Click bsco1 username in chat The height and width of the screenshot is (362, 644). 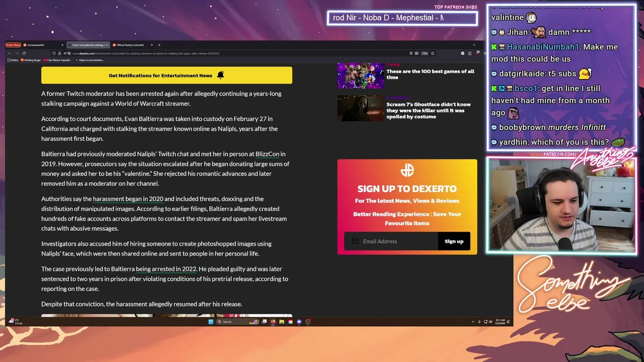[x=526, y=88]
